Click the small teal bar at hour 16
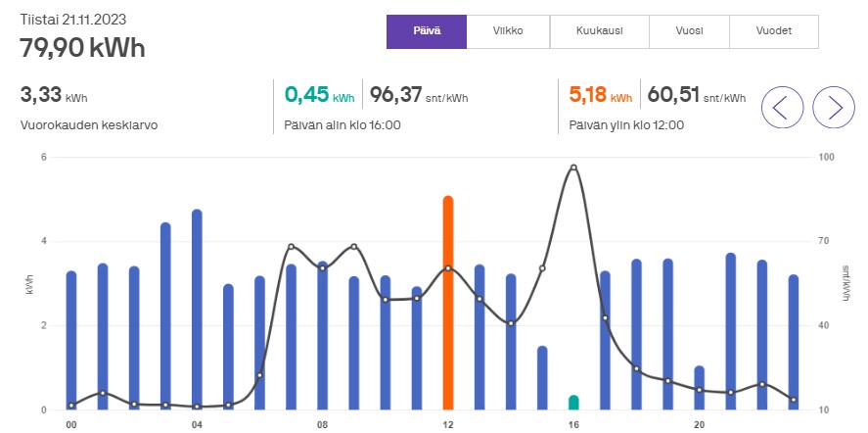 pyautogui.click(x=573, y=403)
